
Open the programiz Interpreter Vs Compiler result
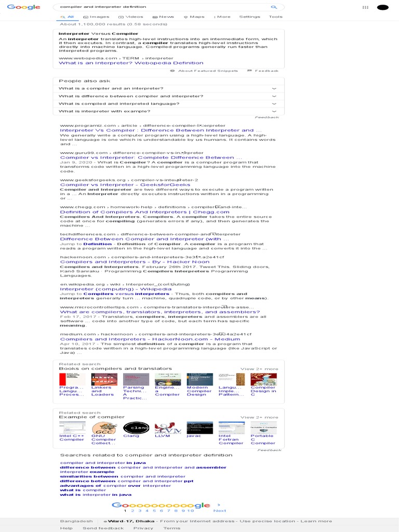[x=161, y=130]
